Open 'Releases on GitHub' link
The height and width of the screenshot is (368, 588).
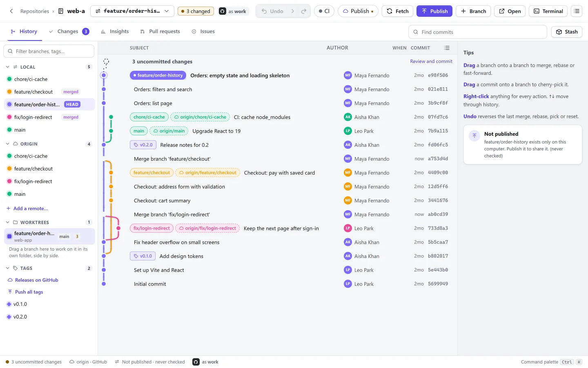(33, 280)
